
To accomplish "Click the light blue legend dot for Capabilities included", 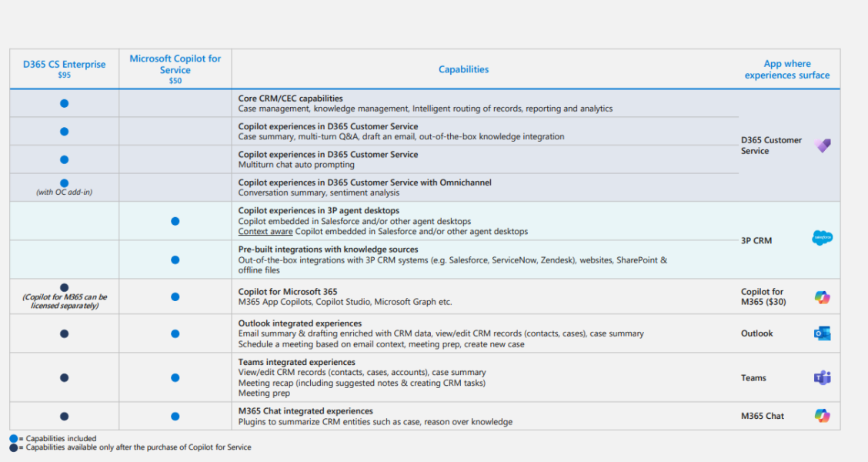I will click(x=14, y=438).
